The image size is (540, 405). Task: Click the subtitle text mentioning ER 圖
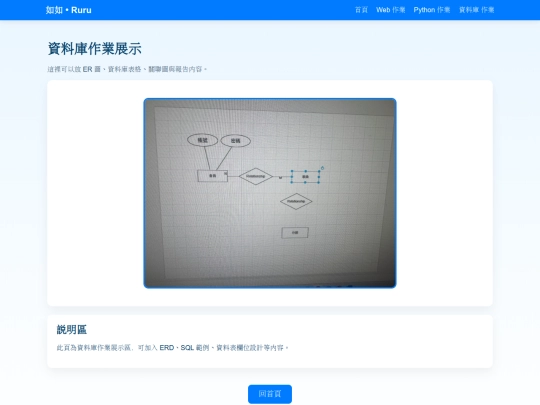[127, 69]
